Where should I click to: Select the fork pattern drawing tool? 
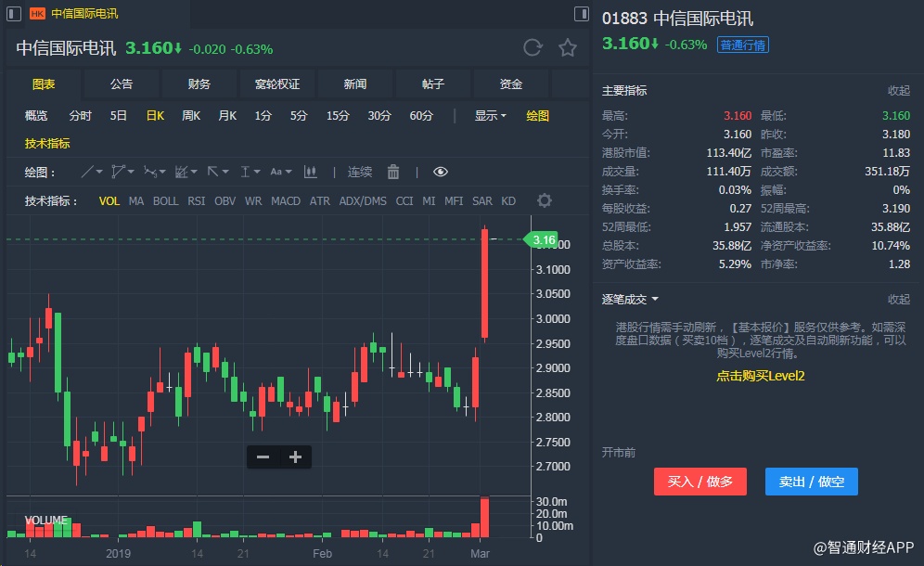[150, 172]
